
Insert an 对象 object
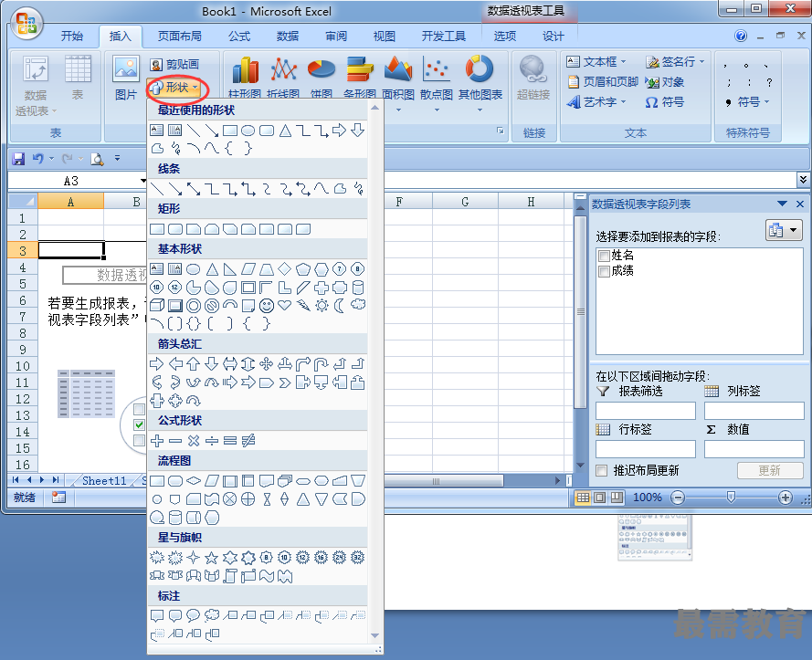coord(665,82)
